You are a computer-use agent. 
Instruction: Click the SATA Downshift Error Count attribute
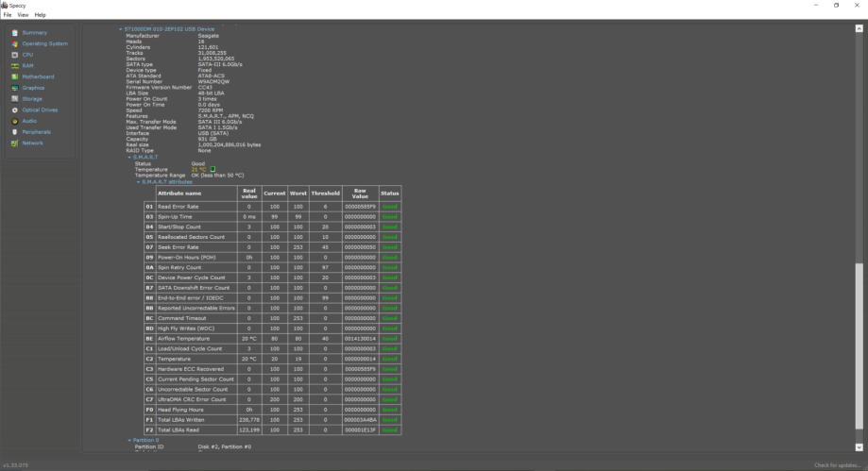[194, 288]
